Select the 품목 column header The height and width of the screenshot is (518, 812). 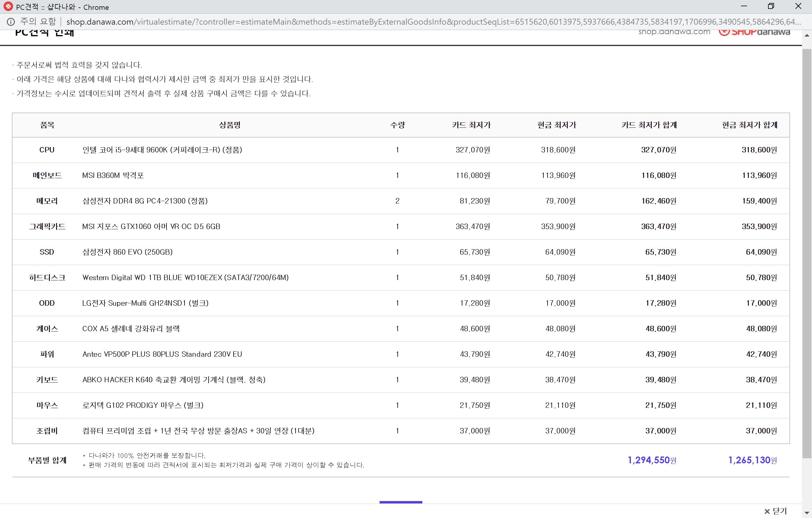47,125
